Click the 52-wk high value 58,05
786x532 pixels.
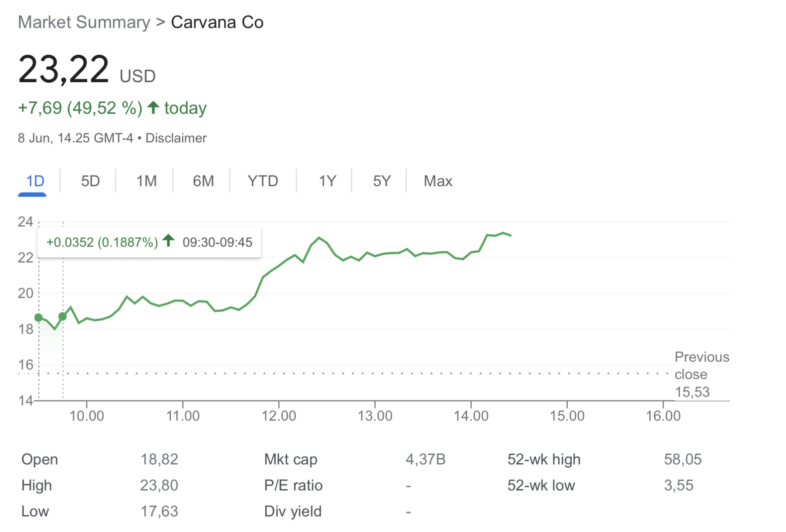point(682,459)
